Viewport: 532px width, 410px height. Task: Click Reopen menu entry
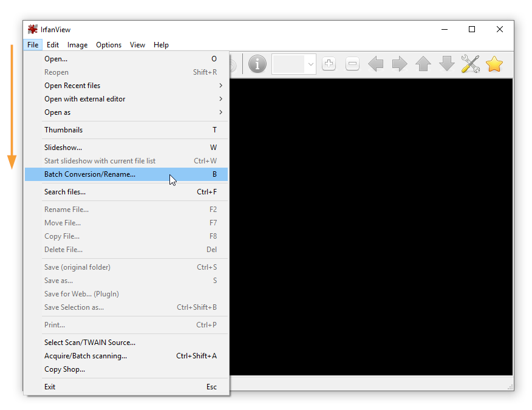pos(126,72)
